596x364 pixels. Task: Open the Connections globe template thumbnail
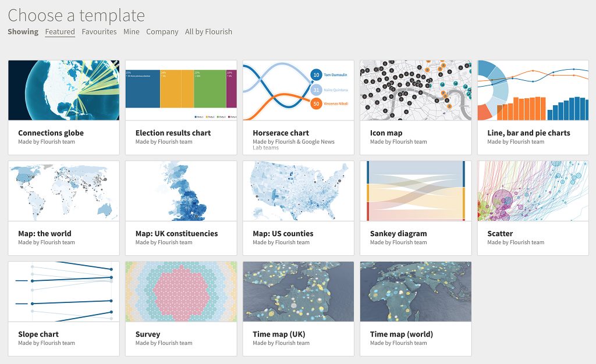63,90
